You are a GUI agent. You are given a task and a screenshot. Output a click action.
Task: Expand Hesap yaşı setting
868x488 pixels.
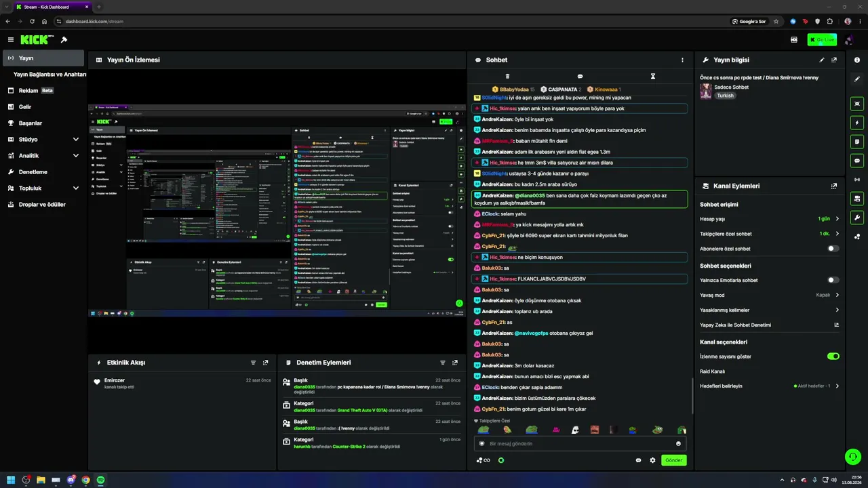coord(770,219)
